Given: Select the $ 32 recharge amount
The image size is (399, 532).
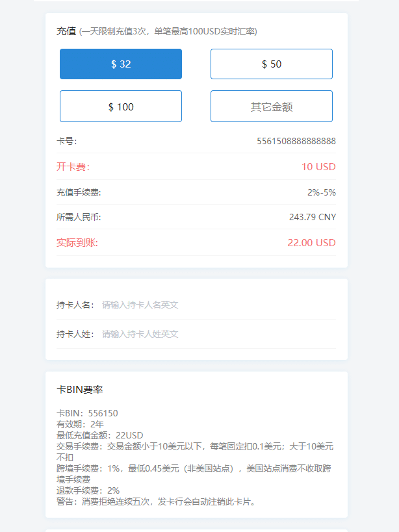Looking at the screenshot, I should [x=121, y=64].
